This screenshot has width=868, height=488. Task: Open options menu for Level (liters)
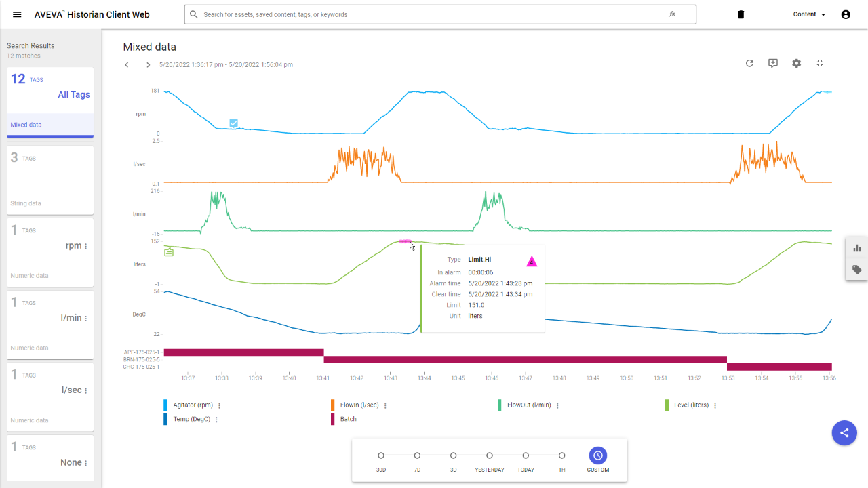[715, 405]
